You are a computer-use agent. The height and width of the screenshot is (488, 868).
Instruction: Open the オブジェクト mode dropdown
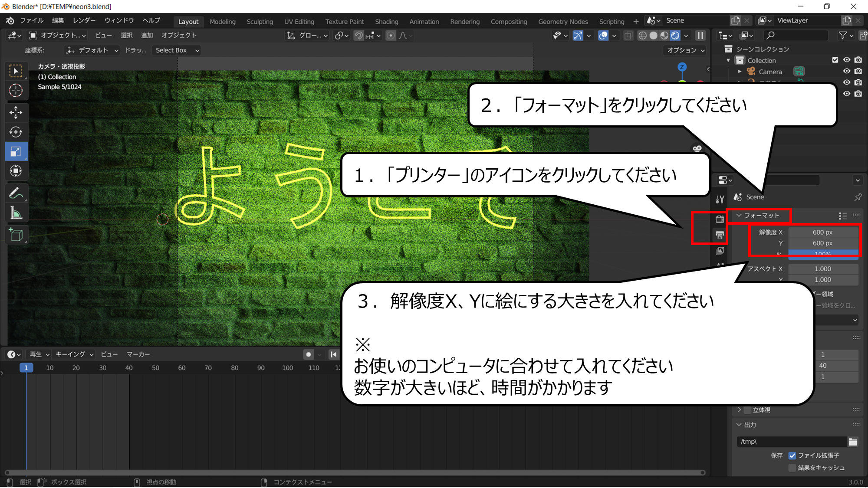tap(57, 36)
